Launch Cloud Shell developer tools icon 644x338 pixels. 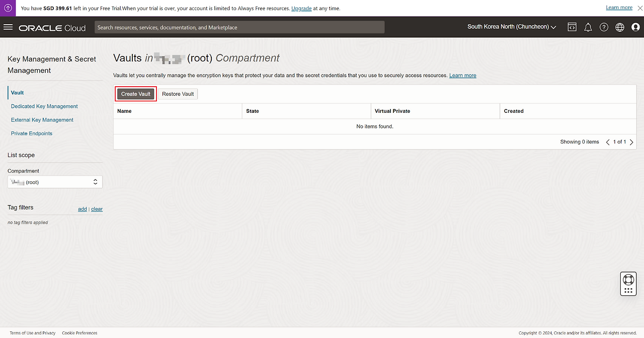(572, 27)
